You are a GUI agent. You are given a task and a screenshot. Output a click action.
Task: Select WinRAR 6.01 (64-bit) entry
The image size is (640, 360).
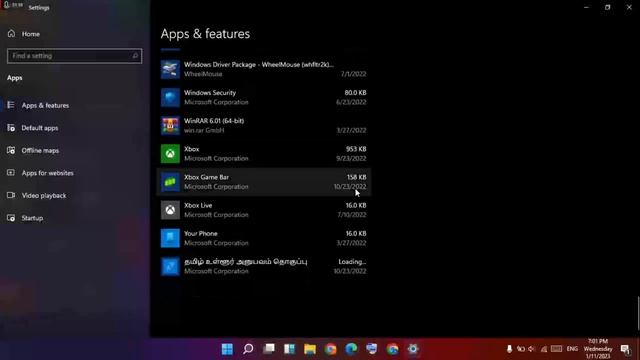pos(264,126)
